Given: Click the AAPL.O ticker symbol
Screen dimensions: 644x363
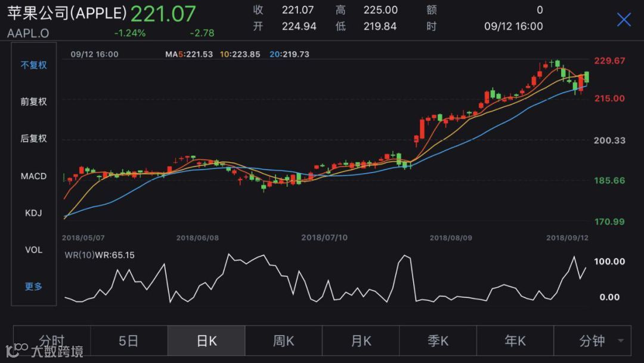Looking at the screenshot, I should [28, 33].
